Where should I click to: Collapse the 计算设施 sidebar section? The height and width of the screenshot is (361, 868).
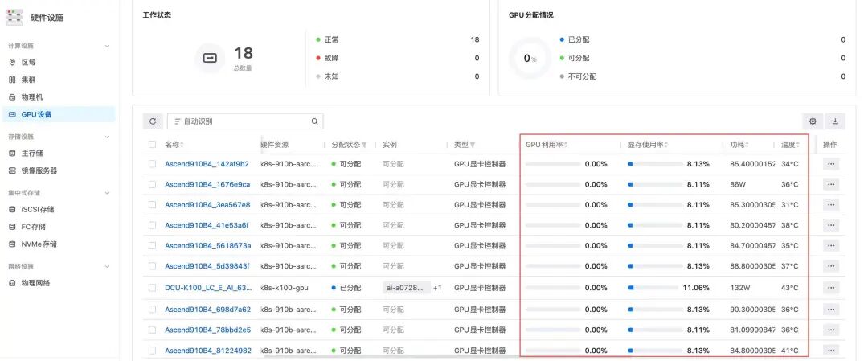[x=108, y=46]
